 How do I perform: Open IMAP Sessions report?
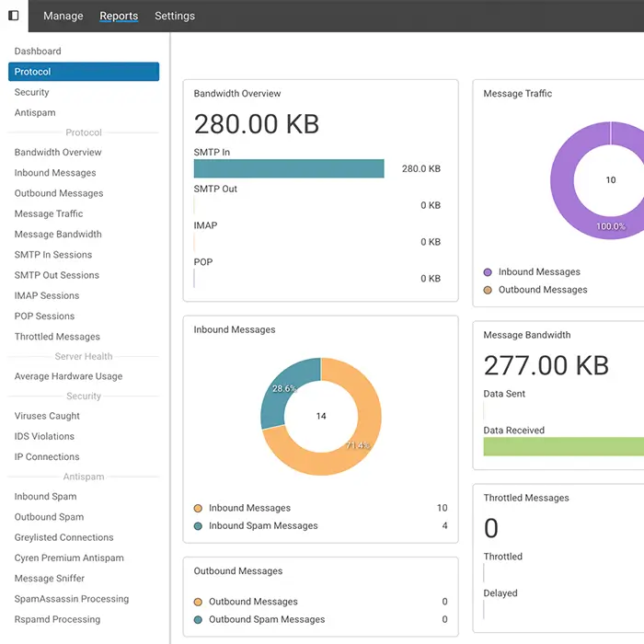pyautogui.click(x=47, y=295)
